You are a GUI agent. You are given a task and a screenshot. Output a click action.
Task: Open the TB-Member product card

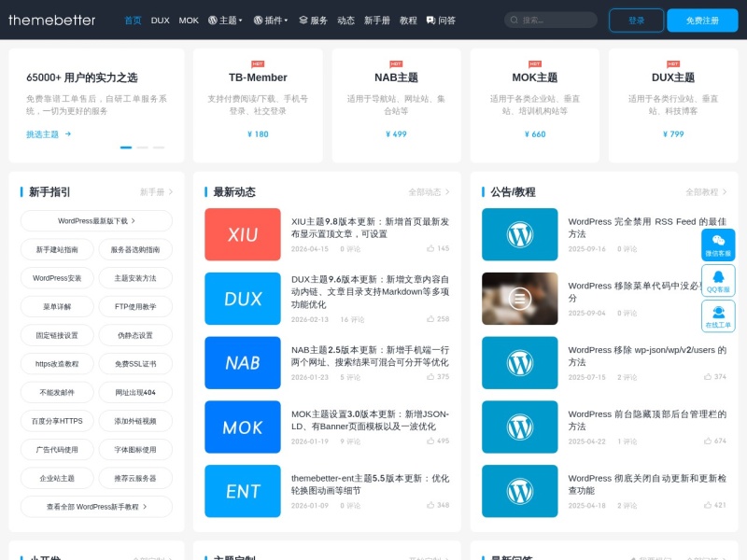[258, 105]
